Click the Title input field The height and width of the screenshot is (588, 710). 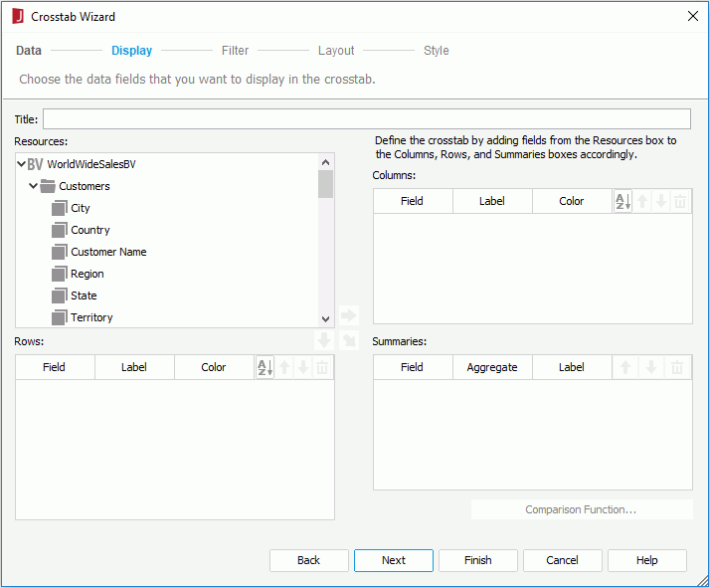pyautogui.click(x=367, y=119)
